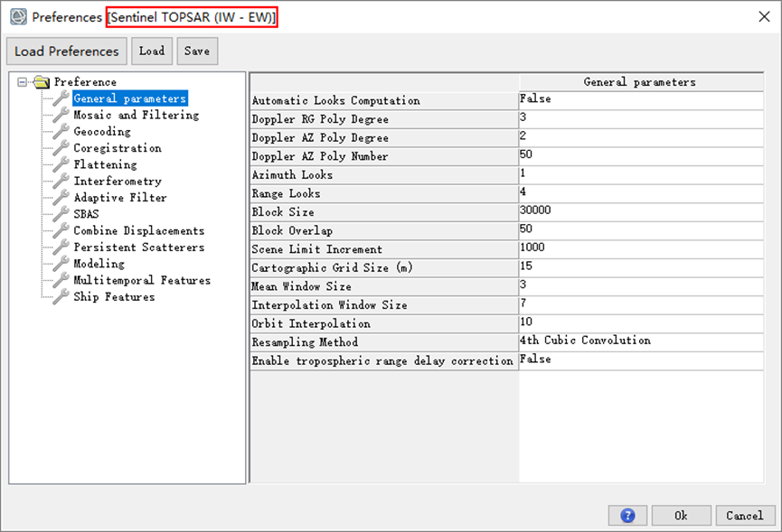Click the Preferences window app icon
This screenshot has width=782, height=532.
tap(18, 16)
